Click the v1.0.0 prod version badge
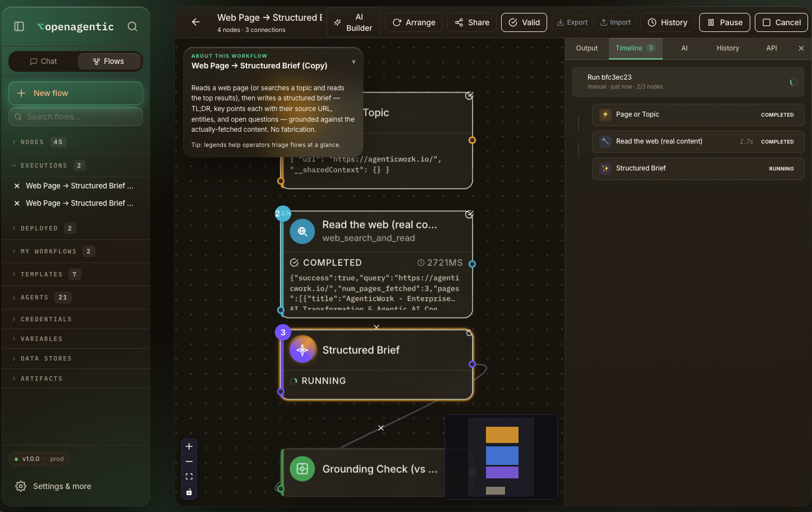Image resolution: width=812 pixels, height=512 pixels. pyautogui.click(x=39, y=459)
